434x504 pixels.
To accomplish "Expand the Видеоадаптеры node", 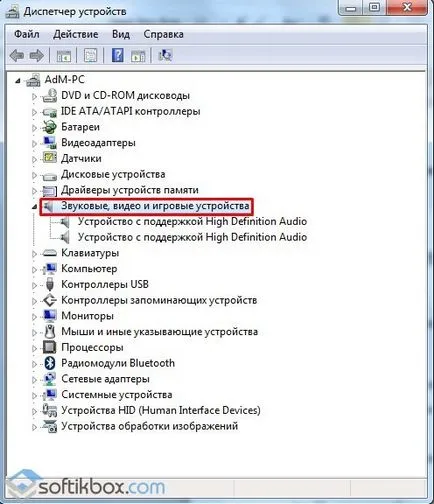I will [34, 144].
